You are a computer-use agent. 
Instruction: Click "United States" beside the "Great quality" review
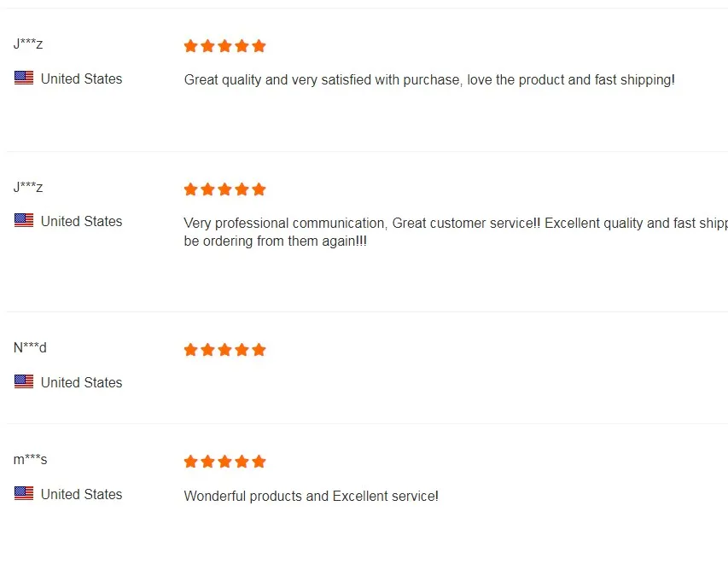(81, 78)
